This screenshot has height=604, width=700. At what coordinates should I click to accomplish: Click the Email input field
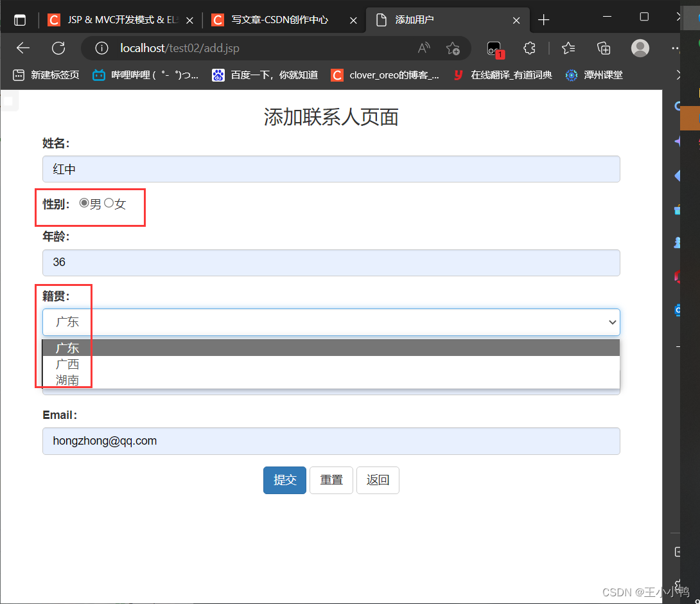click(331, 441)
